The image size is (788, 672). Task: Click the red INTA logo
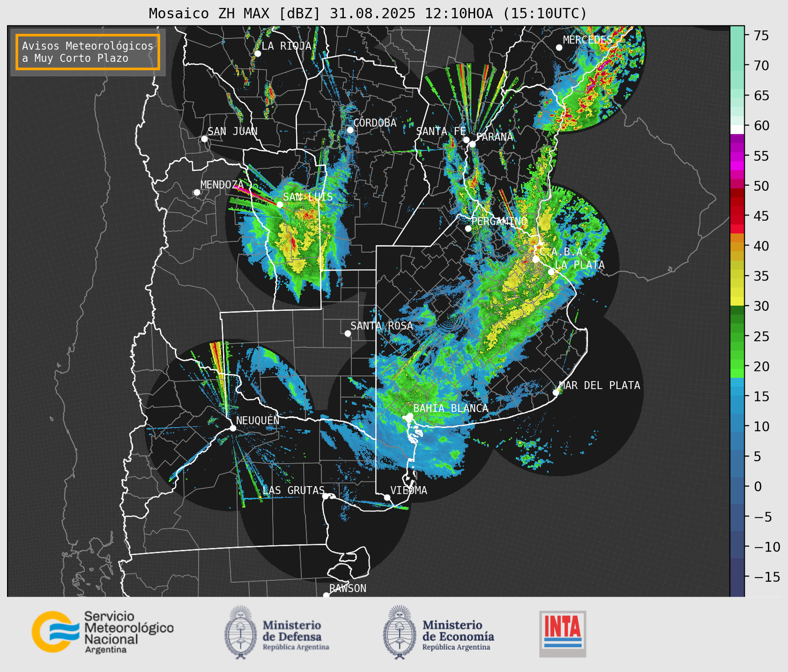(x=563, y=634)
